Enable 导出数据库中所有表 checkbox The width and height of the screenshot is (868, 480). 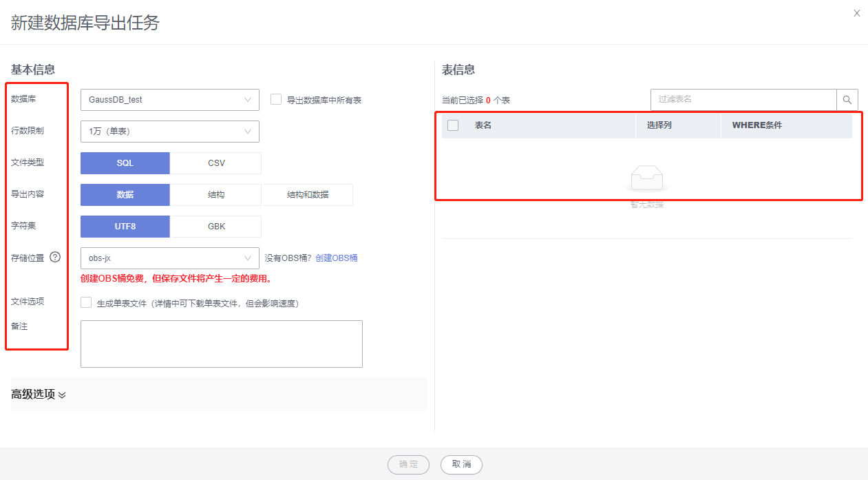tap(276, 99)
